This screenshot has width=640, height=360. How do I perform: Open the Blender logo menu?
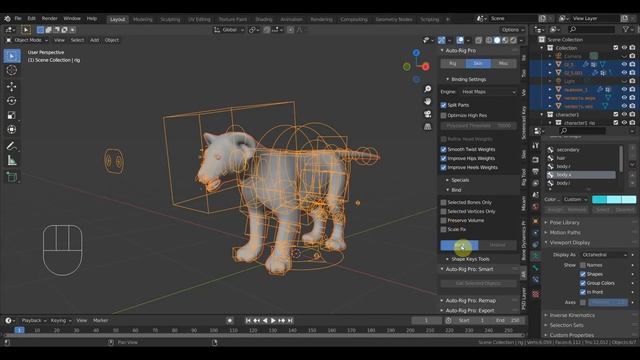pos(7,18)
